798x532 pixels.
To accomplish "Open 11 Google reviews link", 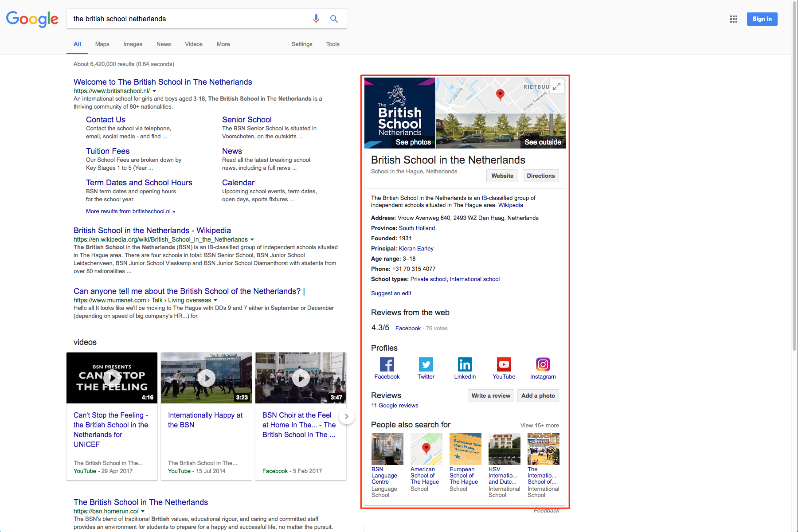I will [x=395, y=406].
